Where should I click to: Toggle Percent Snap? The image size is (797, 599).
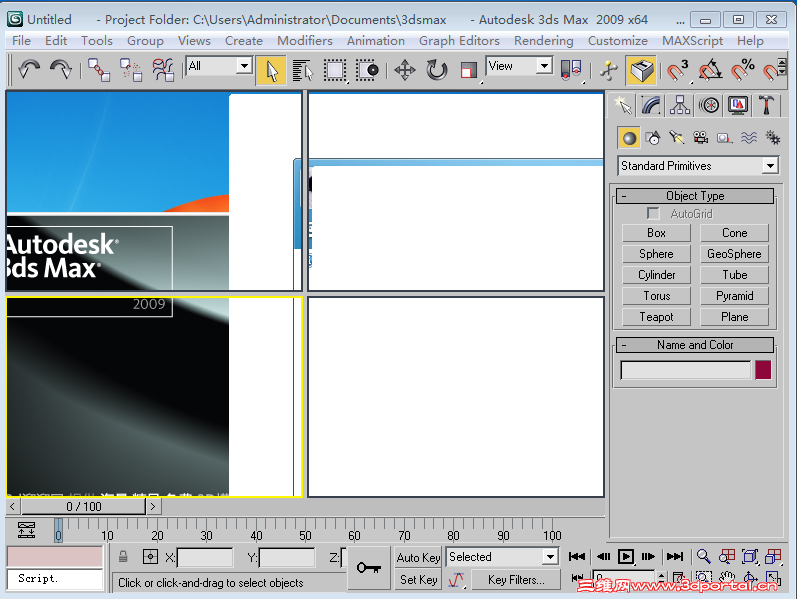[x=742, y=70]
